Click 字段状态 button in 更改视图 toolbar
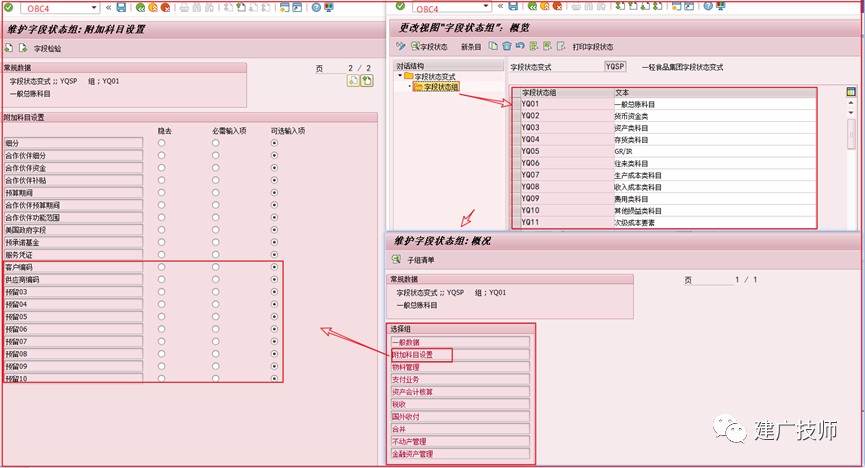Screen dimensions: 865x468 point(429,46)
